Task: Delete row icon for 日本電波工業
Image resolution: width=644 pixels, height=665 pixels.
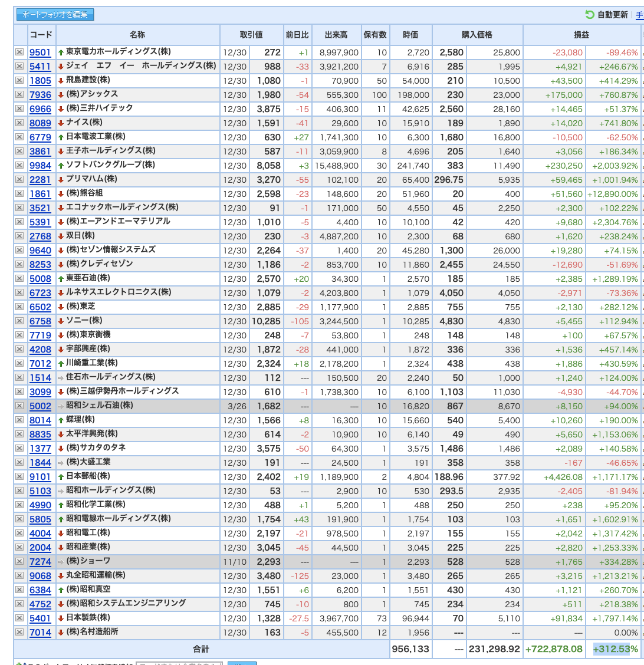Action: pyautogui.click(x=19, y=137)
